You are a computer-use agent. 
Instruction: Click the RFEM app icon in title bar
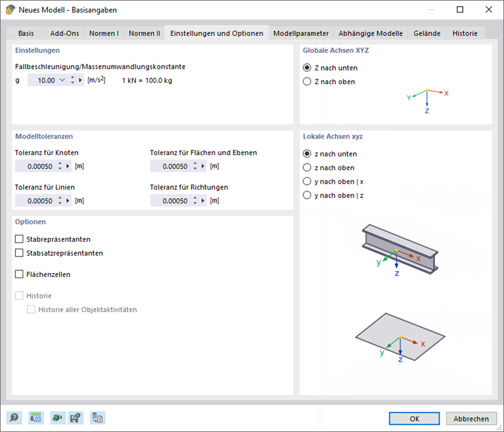pos(10,10)
